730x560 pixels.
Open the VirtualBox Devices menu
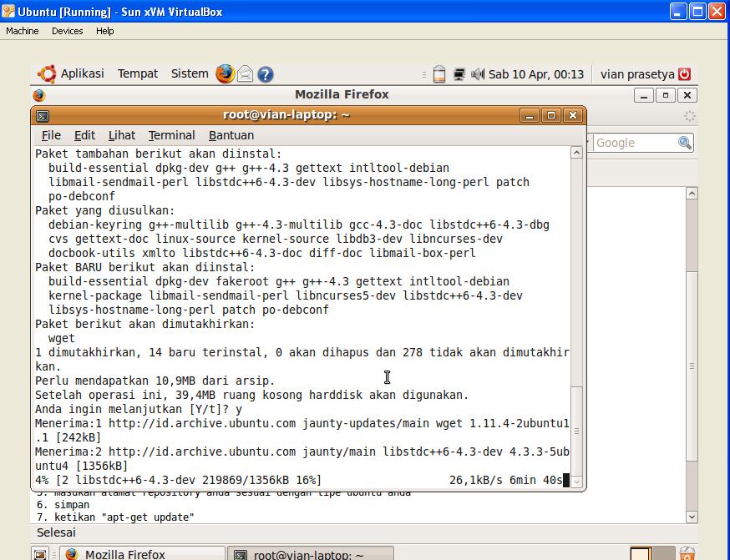tap(68, 31)
